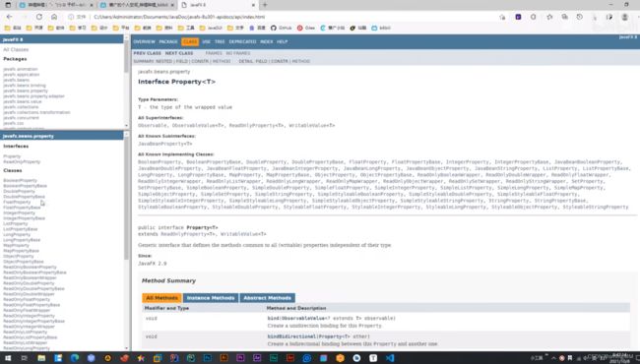Viewport: 640px width, 364px height.
Task: Open the DEPRECATED navigation item
Action: [242, 41]
